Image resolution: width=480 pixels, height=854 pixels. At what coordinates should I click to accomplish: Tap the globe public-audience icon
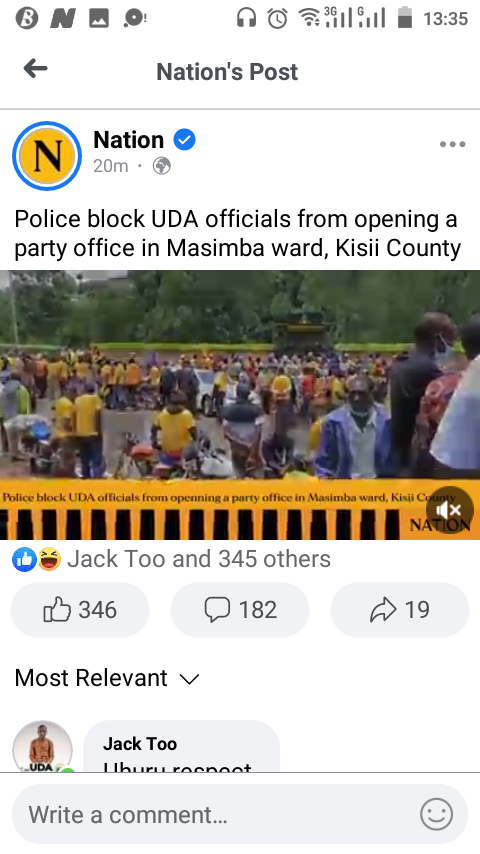[162, 166]
